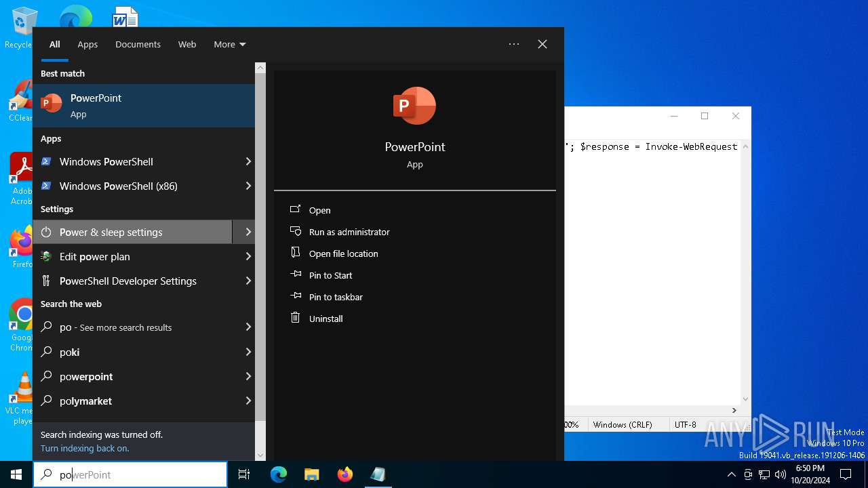Click Notepad vertical scrollbar down arrow

tap(746, 399)
